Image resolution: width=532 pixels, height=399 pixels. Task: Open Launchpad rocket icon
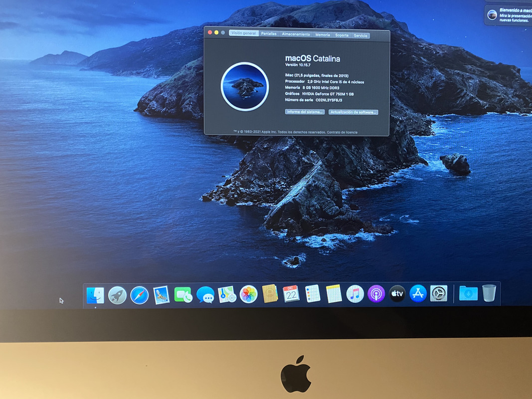(117, 295)
